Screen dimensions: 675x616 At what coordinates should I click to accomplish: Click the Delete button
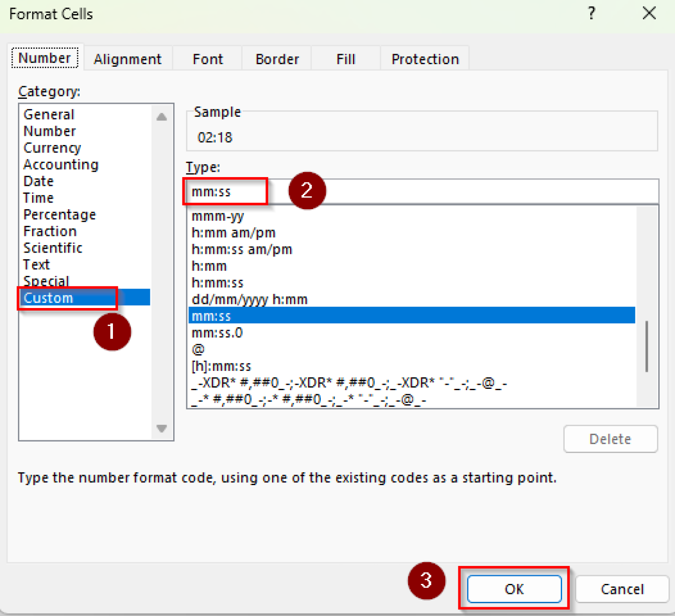pos(610,438)
